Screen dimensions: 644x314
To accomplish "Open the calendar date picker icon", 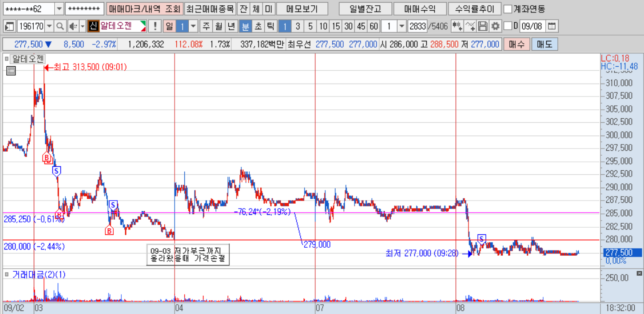I will pyautogui.click(x=552, y=26).
